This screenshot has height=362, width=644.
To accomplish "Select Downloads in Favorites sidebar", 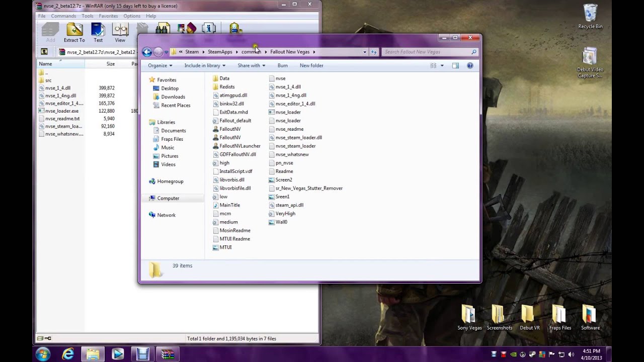I will coord(169,97).
